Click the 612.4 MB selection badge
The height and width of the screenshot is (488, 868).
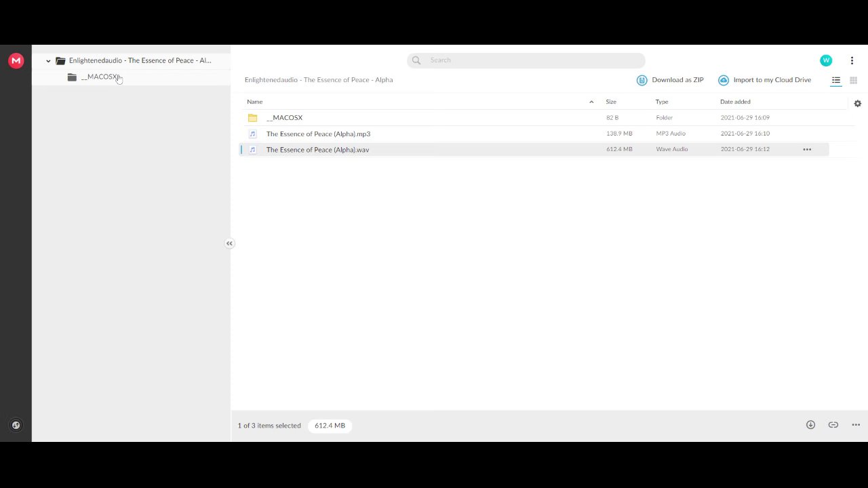point(330,426)
